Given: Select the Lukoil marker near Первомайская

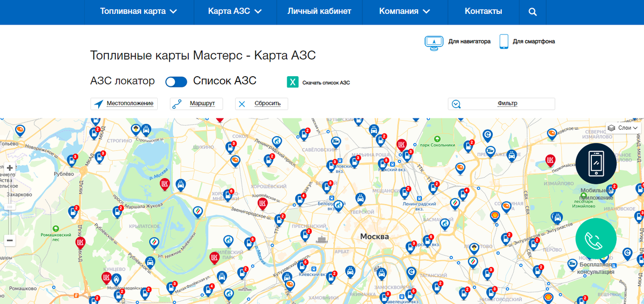Looking at the screenshot, I should (550, 160).
